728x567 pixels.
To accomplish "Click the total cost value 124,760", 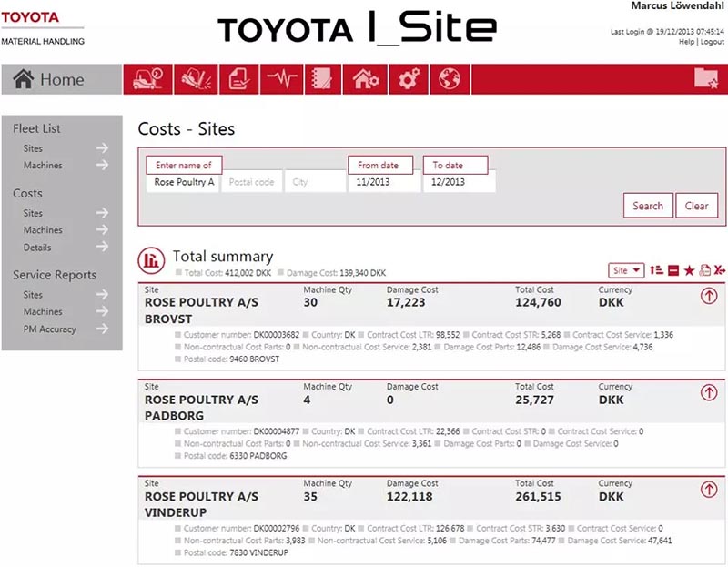I will coord(538,302).
